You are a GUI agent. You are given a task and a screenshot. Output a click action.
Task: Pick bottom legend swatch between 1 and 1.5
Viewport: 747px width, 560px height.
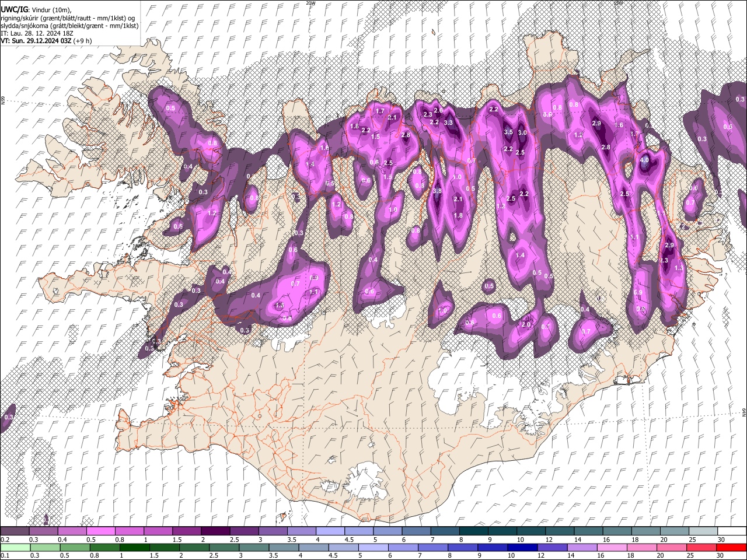134,548
